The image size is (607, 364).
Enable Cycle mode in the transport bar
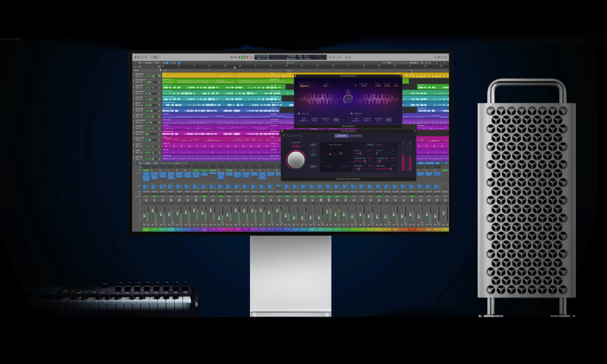tap(251, 57)
